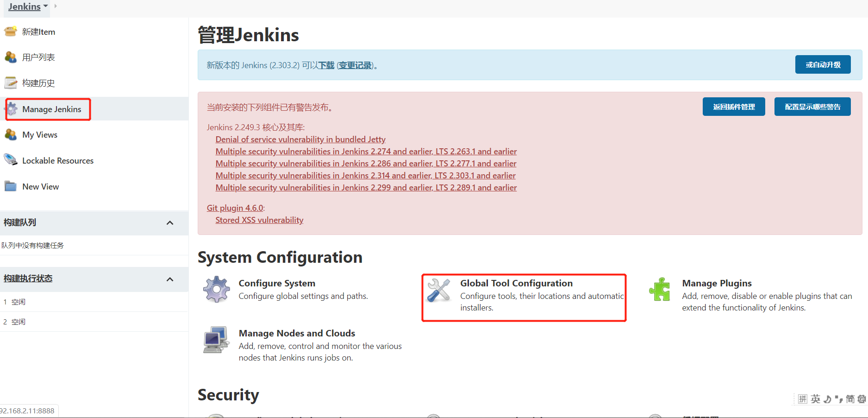This screenshot has height=418, width=868.
Task: Open vulnerabilities link for Jenkins 2.314
Action: pos(365,175)
